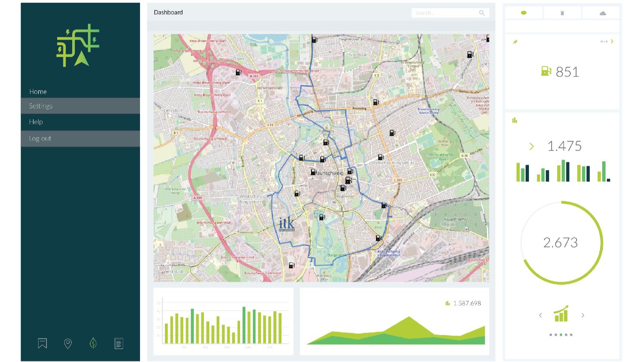Click the fourth carousel dot below the growth chart
Viewport: 644px width, 362px height.
pyautogui.click(x=566, y=334)
